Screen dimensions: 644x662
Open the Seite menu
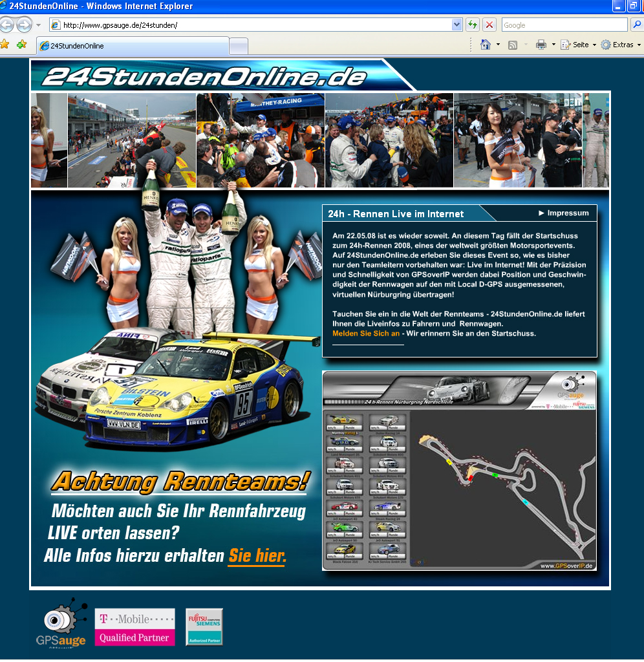tap(578, 45)
